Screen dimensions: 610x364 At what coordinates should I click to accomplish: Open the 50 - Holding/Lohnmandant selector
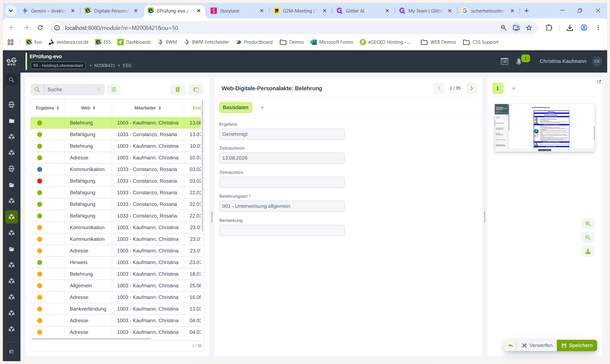pyautogui.click(x=58, y=65)
